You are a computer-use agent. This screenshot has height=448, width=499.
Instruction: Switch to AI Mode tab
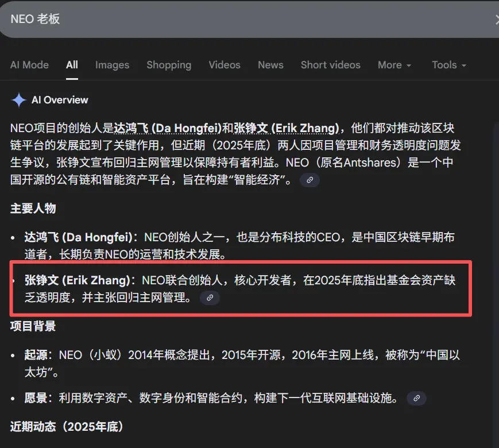click(x=29, y=65)
